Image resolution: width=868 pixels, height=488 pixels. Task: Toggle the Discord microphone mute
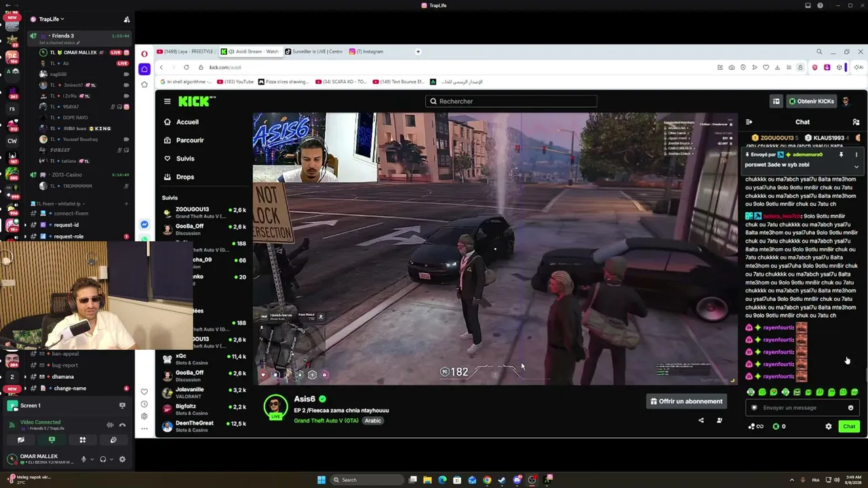pyautogui.click(x=83, y=459)
